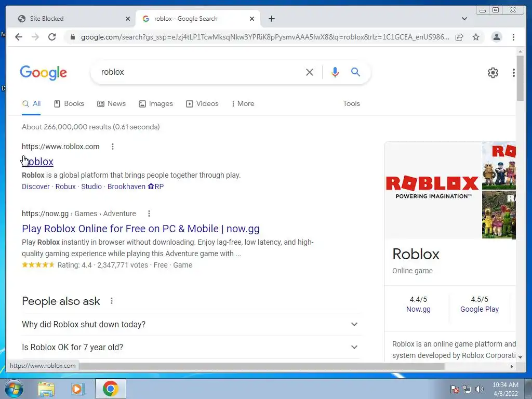Bookmark this page with the star icon
Image resolution: width=532 pixels, height=399 pixels.
tap(476, 37)
